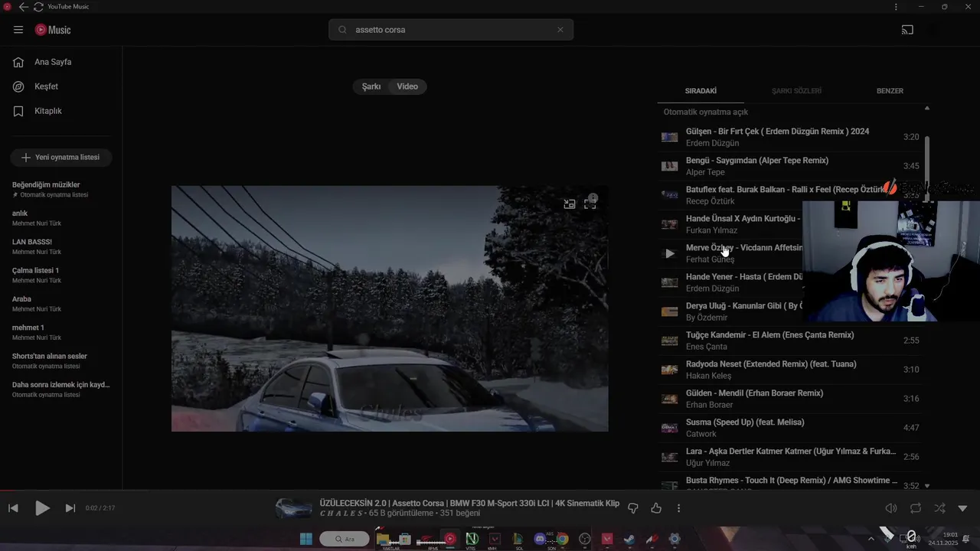
Task: Select the SIRADAKİ tab
Action: click(x=701, y=91)
